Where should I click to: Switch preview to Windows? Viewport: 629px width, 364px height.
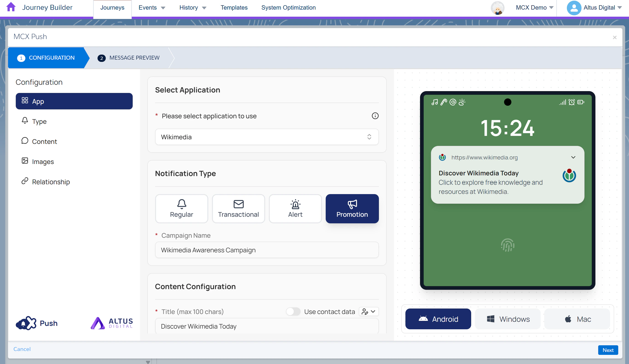pyautogui.click(x=508, y=319)
